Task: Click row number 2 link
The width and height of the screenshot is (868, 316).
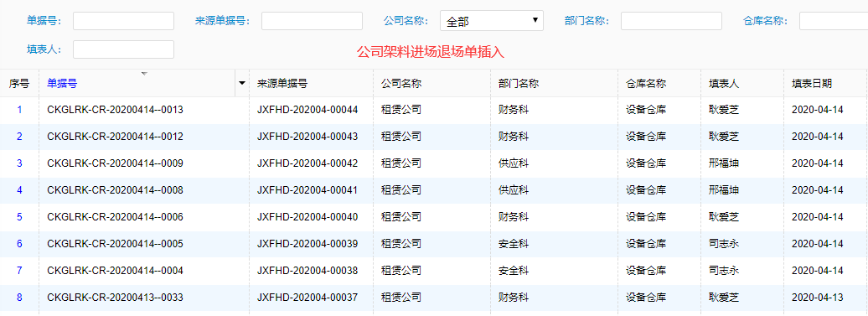Action: coord(19,136)
